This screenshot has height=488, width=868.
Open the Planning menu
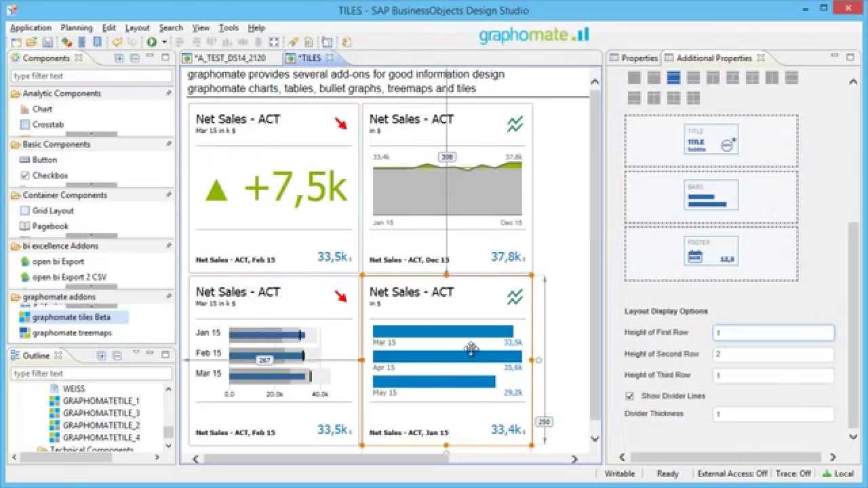(x=77, y=28)
